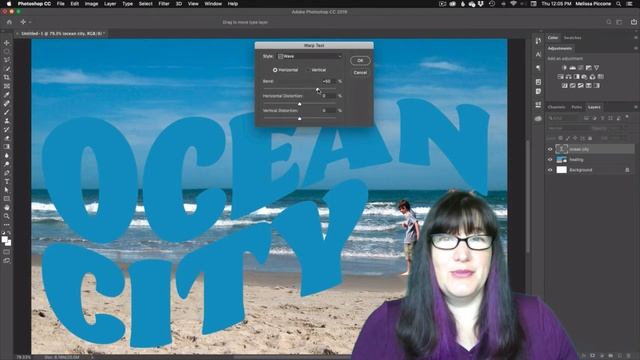
Task: Go to the Home screen icon
Action: coord(9,22)
